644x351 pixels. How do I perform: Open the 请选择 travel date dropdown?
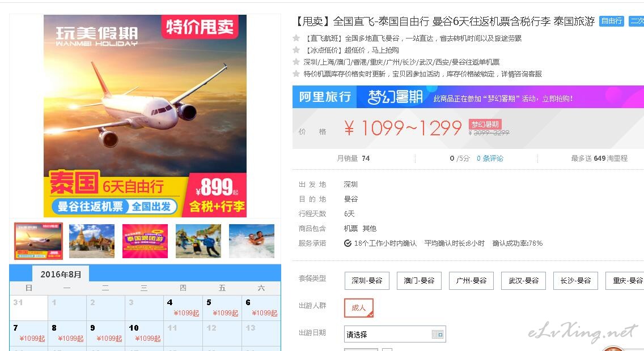395,335
